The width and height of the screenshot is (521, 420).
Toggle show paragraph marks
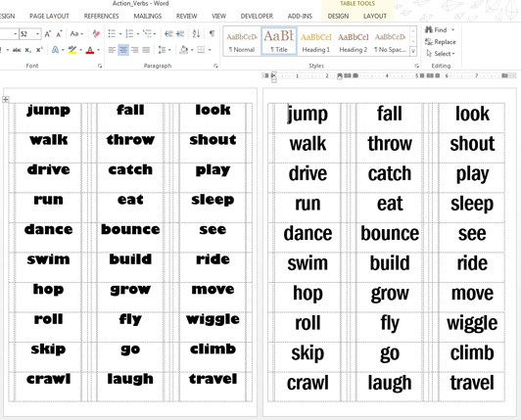point(212,33)
